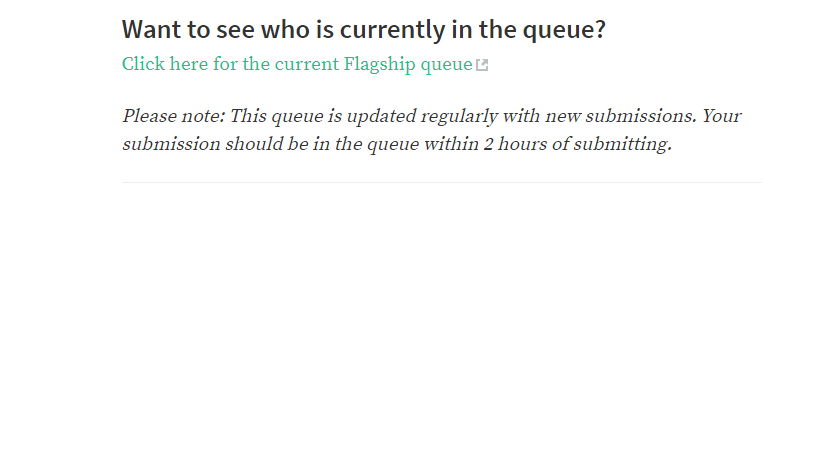This screenshot has width=816, height=460.
Task: Click the word "queue?" in the heading
Action: (564, 30)
